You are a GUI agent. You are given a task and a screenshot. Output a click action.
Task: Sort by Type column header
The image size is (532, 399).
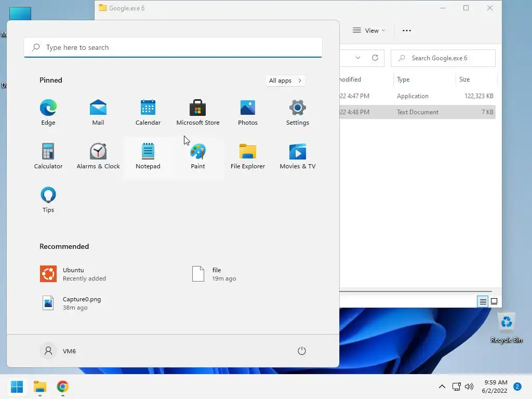424,79
